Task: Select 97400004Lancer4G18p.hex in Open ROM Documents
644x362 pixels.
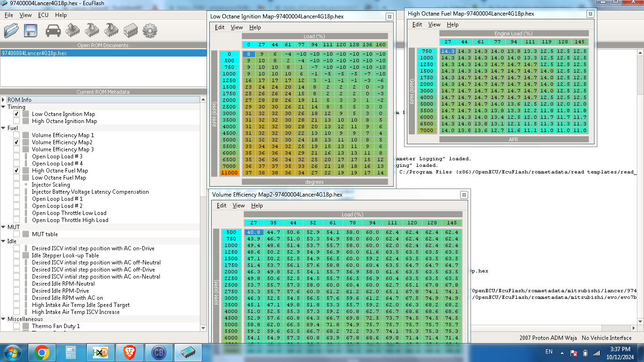Action: coord(34,53)
